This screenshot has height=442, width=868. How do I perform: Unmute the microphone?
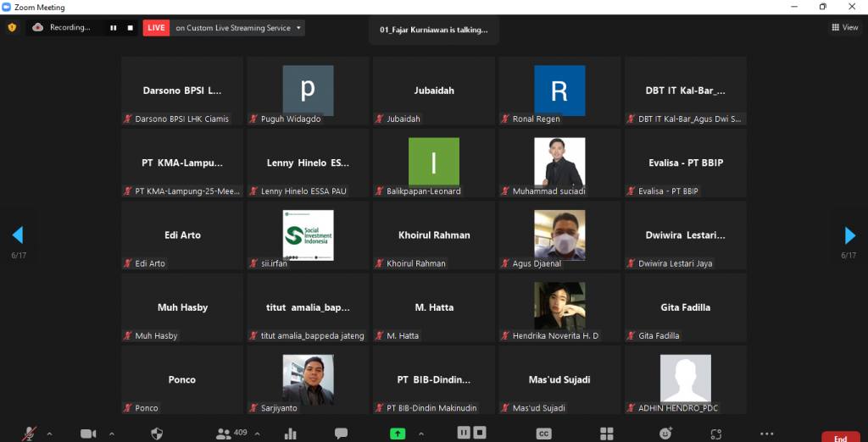30,434
